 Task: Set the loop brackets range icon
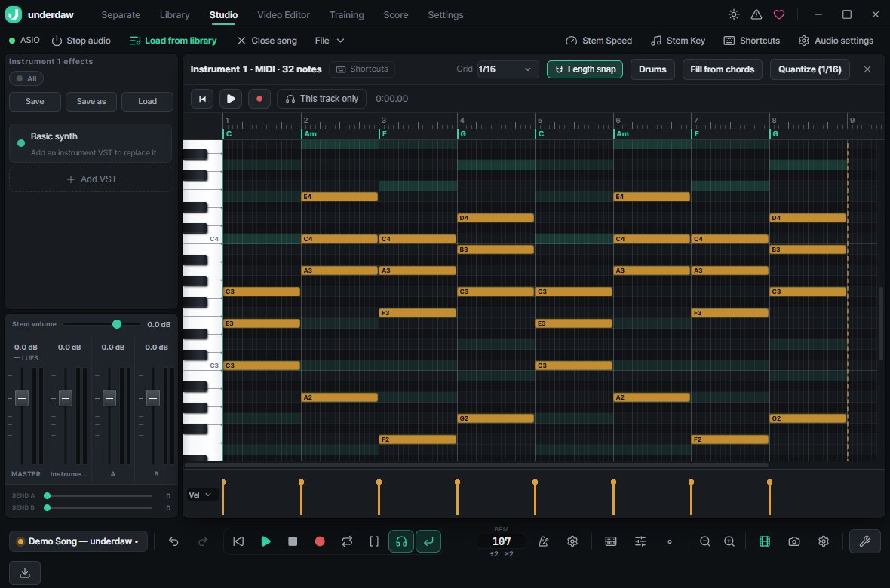[374, 541]
